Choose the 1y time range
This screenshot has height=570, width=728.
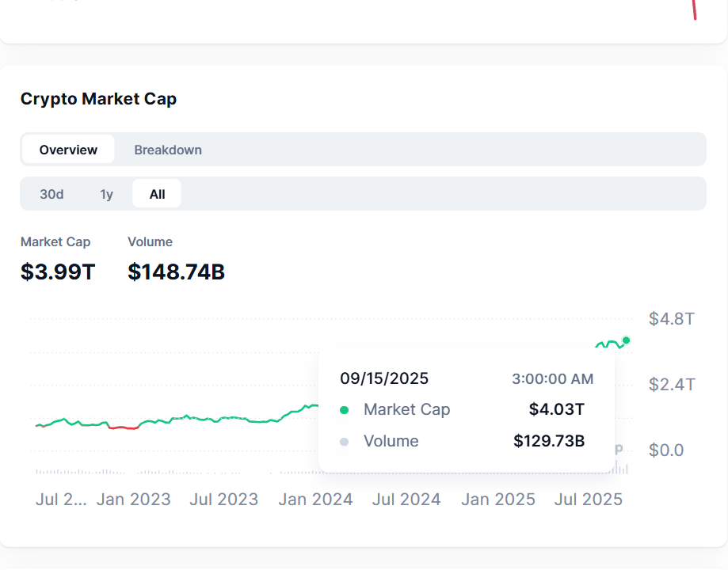106,194
